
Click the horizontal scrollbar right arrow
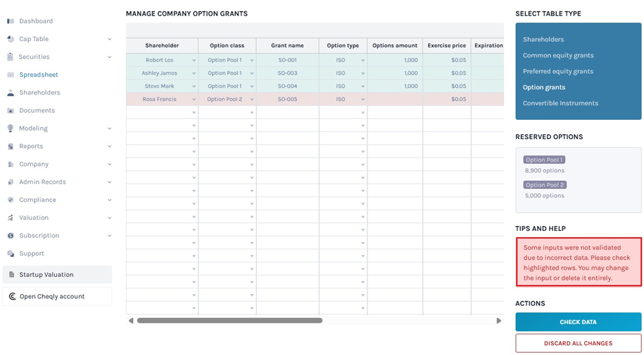point(499,320)
